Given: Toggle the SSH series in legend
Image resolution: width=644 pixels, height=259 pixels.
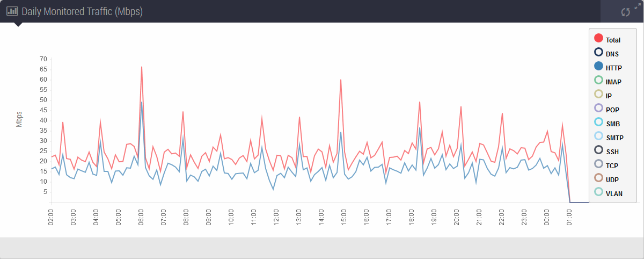Looking at the screenshot, I should tap(606, 151).
